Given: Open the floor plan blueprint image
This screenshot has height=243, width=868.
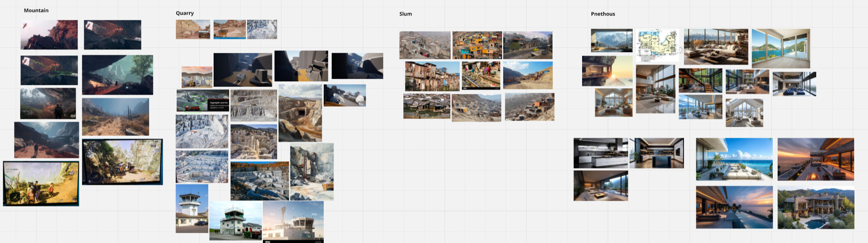Looking at the screenshot, I should click(657, 45).
